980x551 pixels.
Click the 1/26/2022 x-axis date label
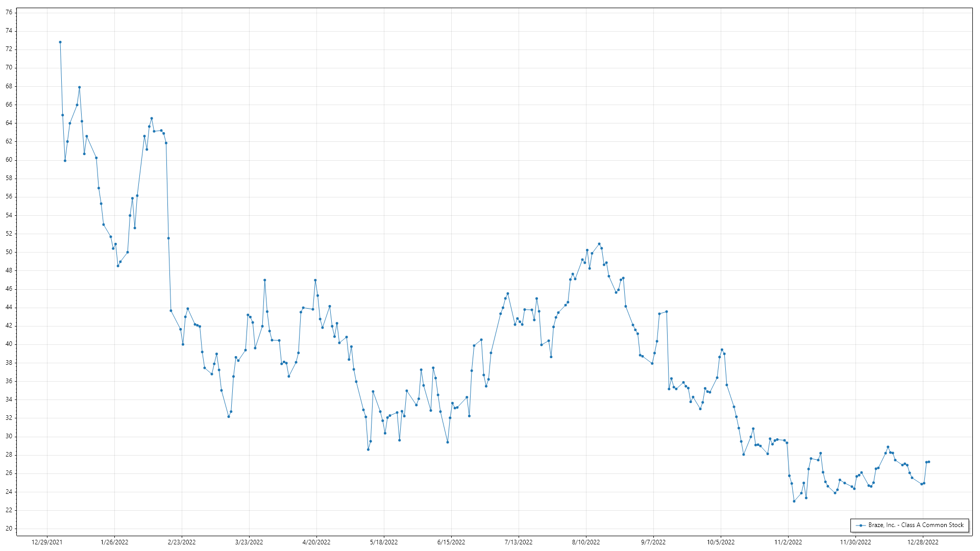(x=114, y=542)
